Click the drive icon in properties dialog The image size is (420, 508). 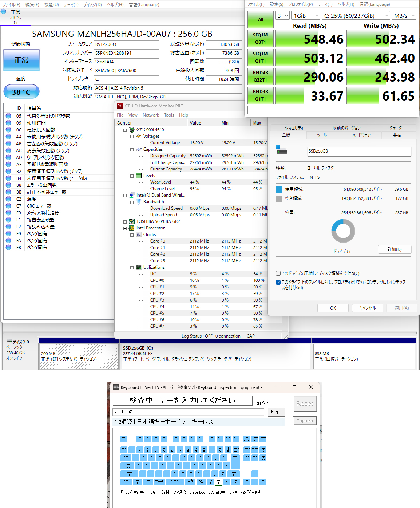click(x=281, y=149)
